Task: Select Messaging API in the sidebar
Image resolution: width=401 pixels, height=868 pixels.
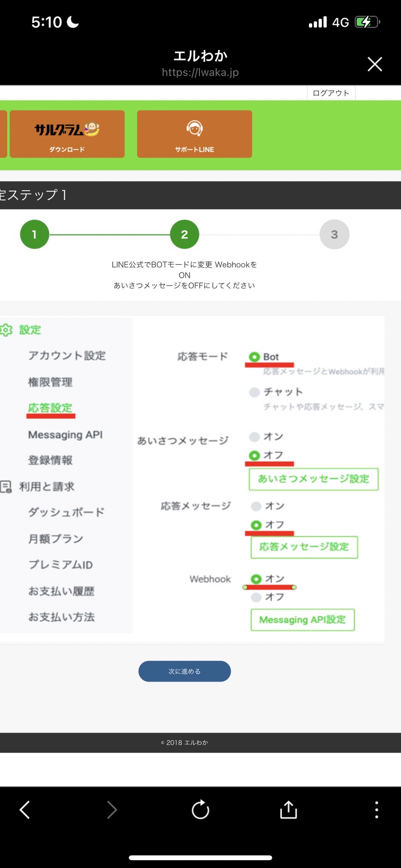Action: tap(65, 434)
